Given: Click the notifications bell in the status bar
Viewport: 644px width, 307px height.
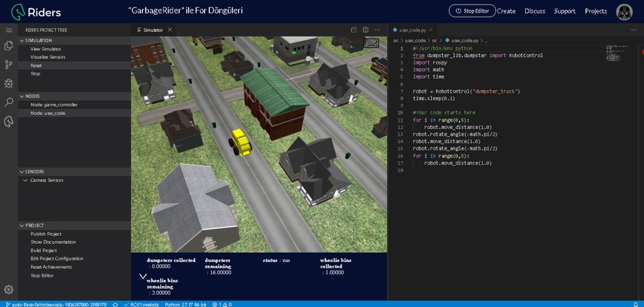Looking at the screenshot, I should [x=636, y=304].
